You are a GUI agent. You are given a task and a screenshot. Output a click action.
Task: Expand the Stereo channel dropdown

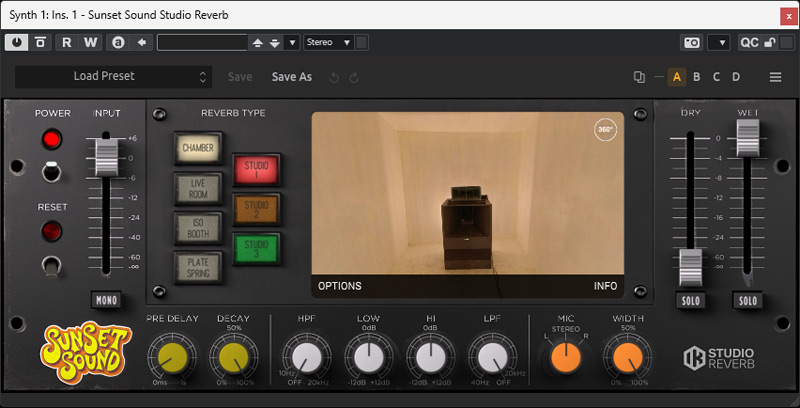330,42
